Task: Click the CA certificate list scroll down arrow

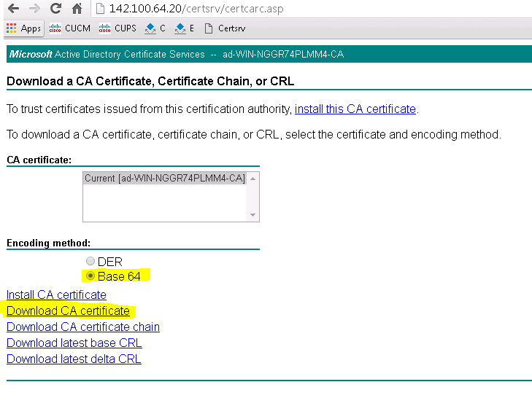Action: (252, 215)
